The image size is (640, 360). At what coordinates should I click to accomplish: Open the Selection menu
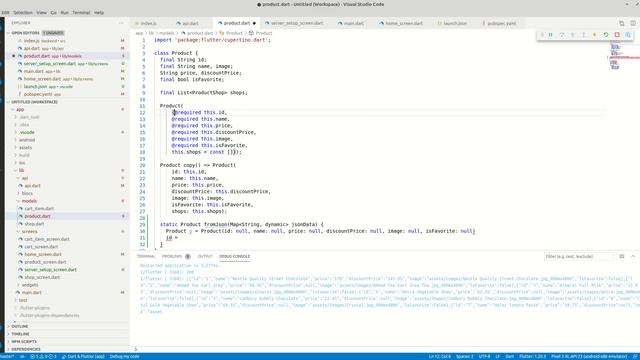click(23, 13)
